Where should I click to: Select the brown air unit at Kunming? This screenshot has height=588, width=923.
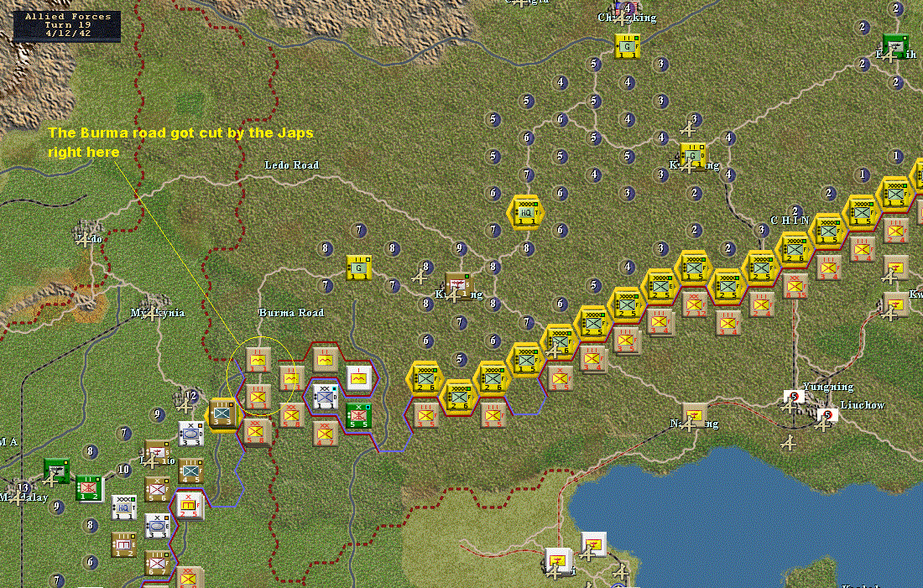pos(457,286)
